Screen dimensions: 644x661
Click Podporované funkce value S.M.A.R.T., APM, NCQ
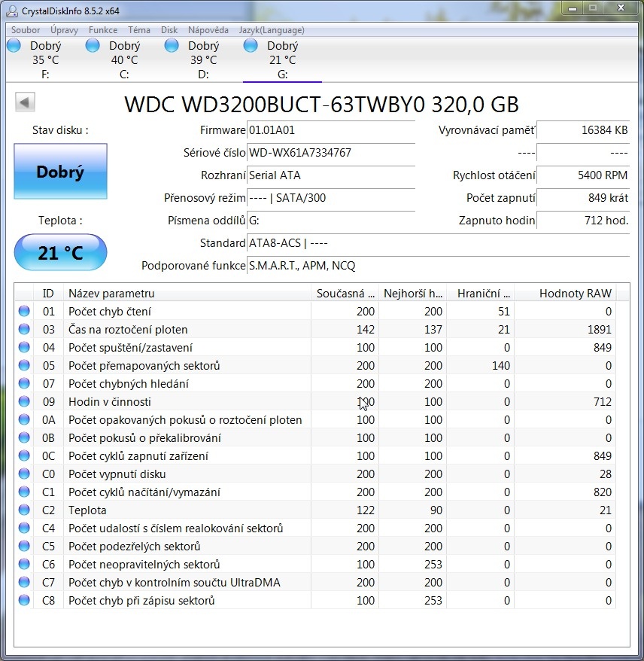point(302,266)
